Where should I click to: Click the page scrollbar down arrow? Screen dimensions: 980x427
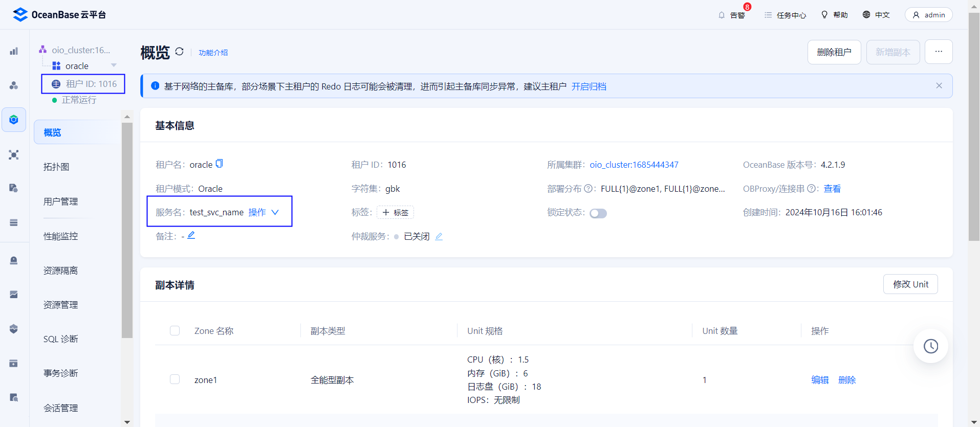point(974,422)
